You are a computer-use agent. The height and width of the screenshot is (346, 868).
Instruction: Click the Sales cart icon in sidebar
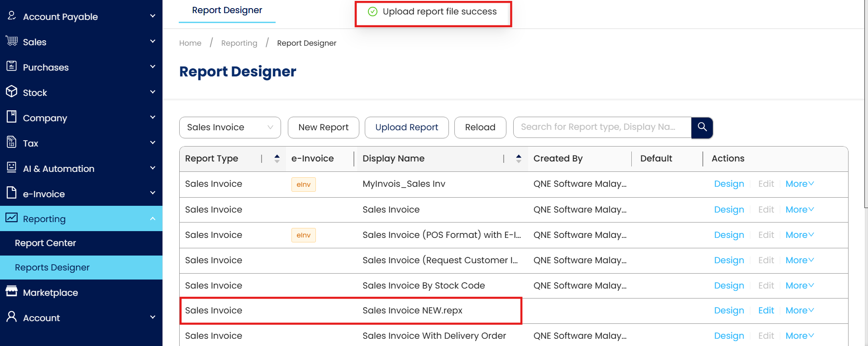[x=12, y=41]
